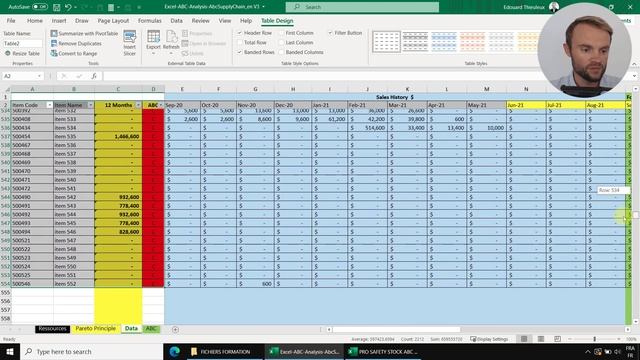Switch to the Home tab
Screen dimensions: 640x360
(x=35, y=20)
